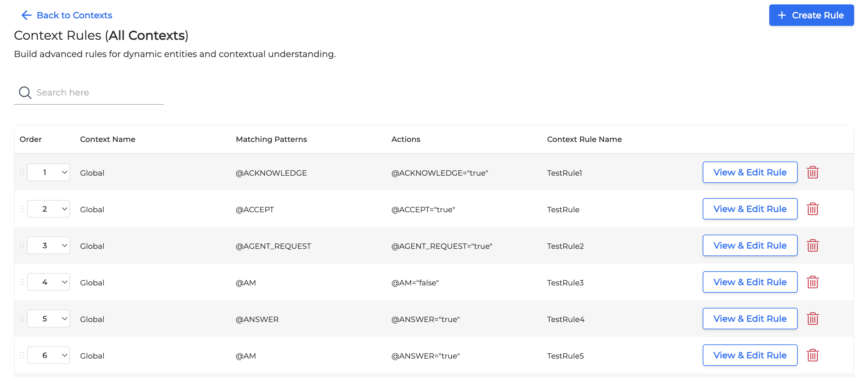Screen dimensions: 868x381
Task: Click the Matching Patterns column header
Action: pos(271,139)
